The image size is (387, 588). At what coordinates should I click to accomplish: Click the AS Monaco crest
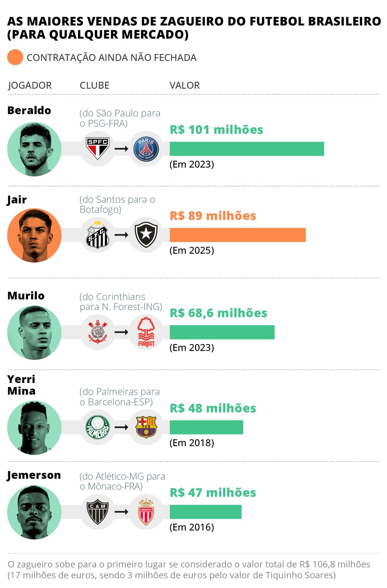click(146, 512)
